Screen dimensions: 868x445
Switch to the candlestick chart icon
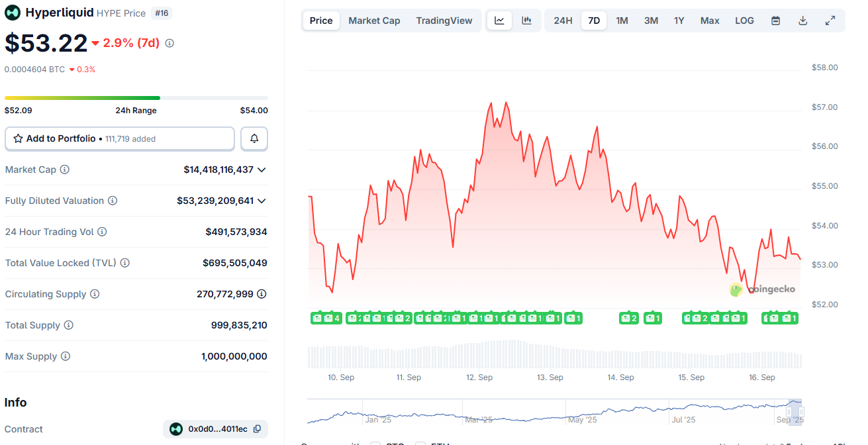526,21
